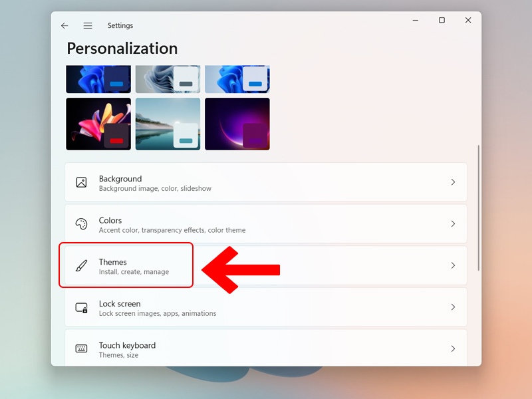The width and height of the screenshot is (532, 399).
Task: Open Themes: Install, create, manage
Action: (x=134, y=267)
